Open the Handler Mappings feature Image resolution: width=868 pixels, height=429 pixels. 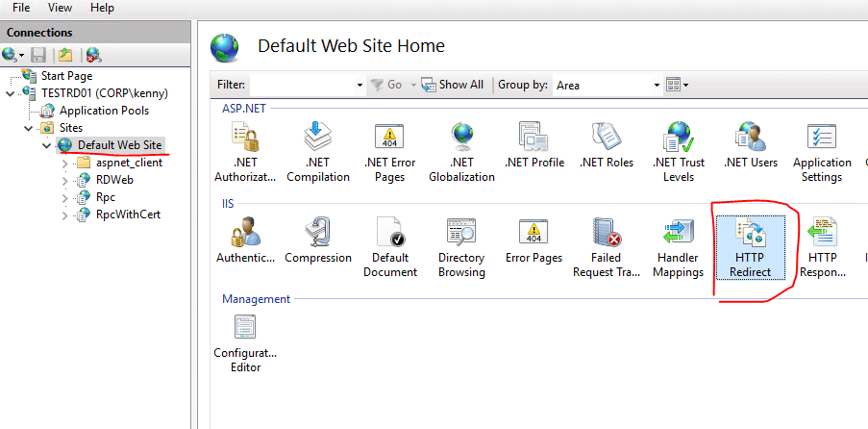click(x=680, y=247)
